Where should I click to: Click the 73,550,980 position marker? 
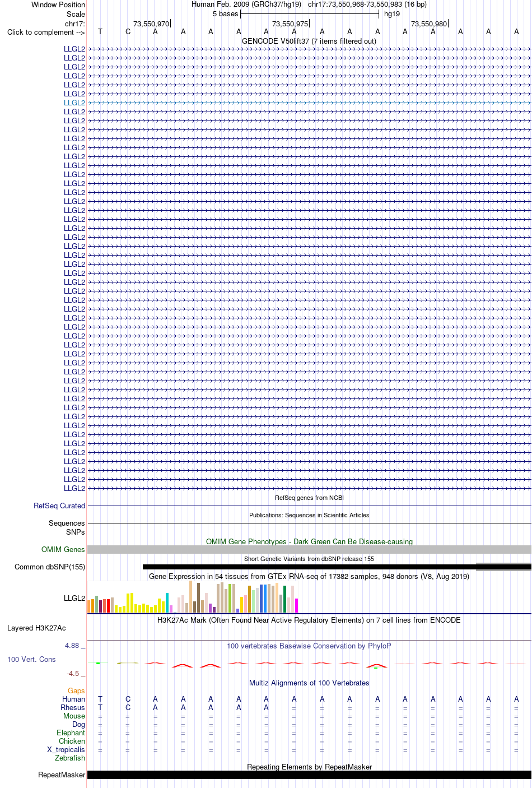tap(429, 24)
